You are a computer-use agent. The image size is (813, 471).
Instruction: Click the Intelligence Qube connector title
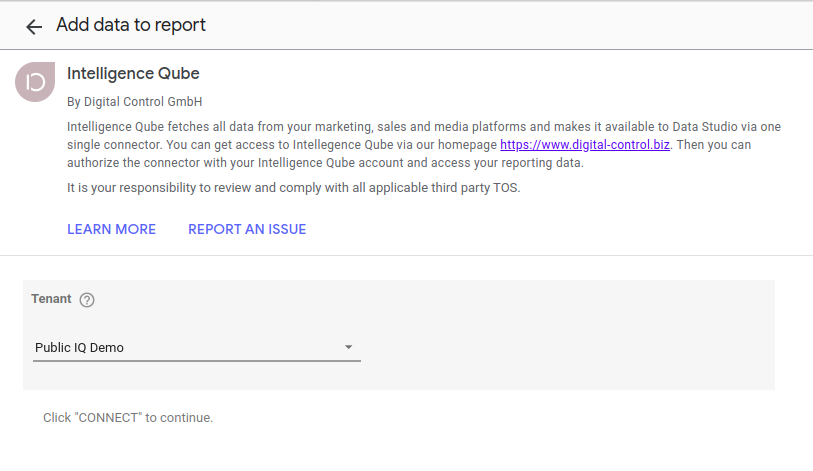click(x=133, y=73)
